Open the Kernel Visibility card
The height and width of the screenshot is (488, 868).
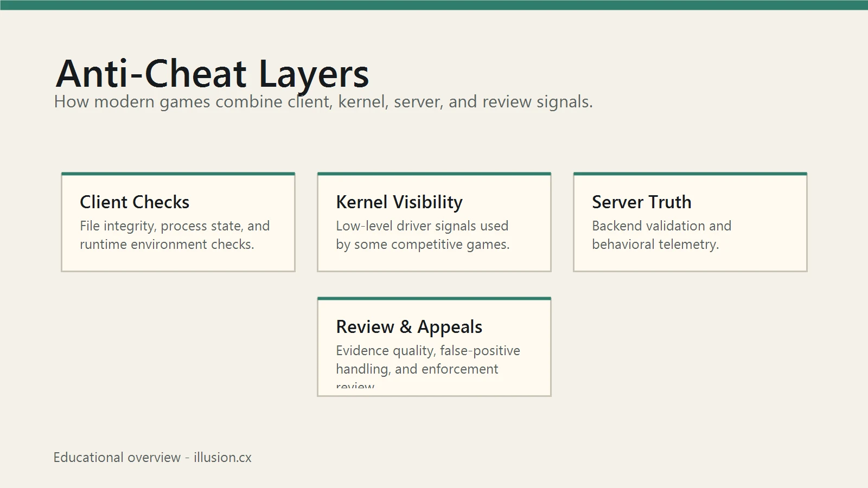coord(434,222)
